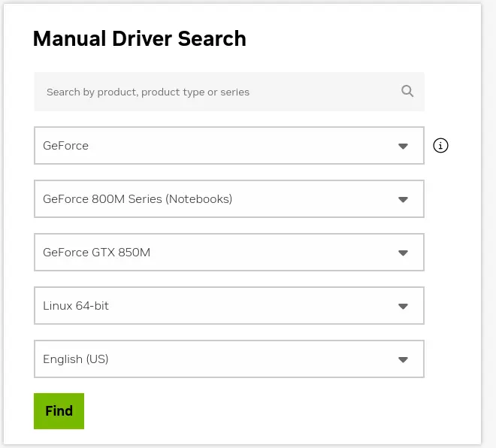Click the 'GeForce GTX 850M' label text
This screenshot has width=496, height=448.
click(x=96, y=253)
